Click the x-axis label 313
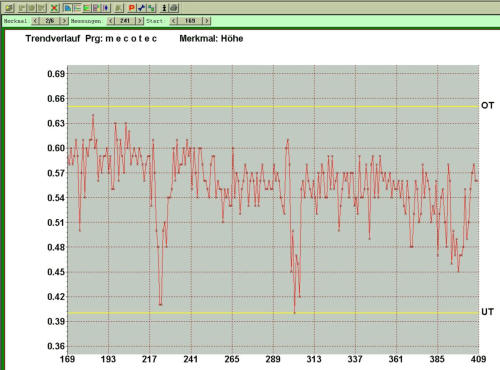This screenshot has height=370, width=500. (x=314, y=359)
